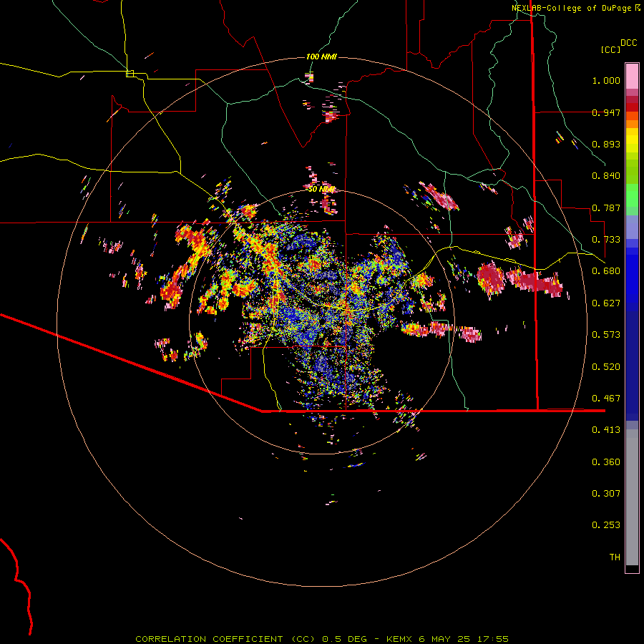Select the 1.000 scale value
Viewport: 644px width, 644px height.
(x=606, y=80)
